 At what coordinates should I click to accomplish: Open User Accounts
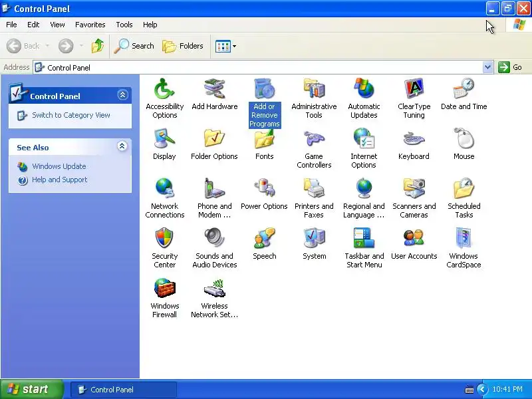(x=414, y=244)
